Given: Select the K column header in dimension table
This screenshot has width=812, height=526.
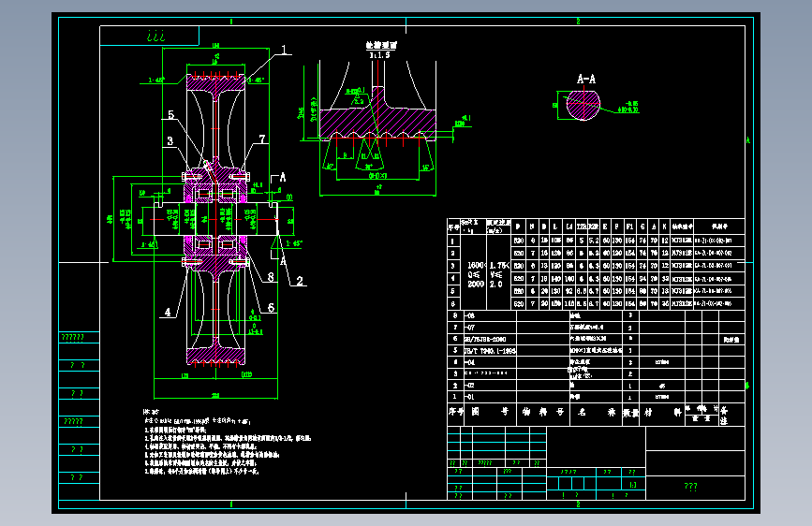Looking at the screenshot, I should pos(664,226).
